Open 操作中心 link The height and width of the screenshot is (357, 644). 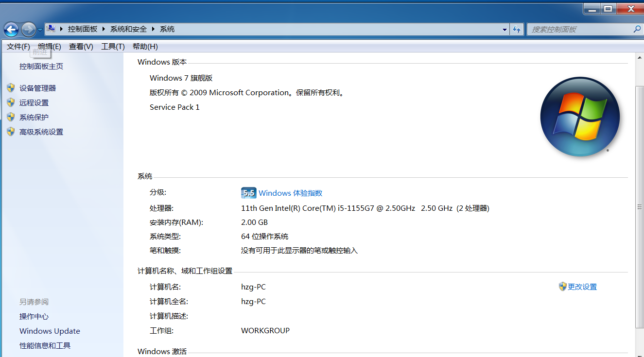click(34, 317)
